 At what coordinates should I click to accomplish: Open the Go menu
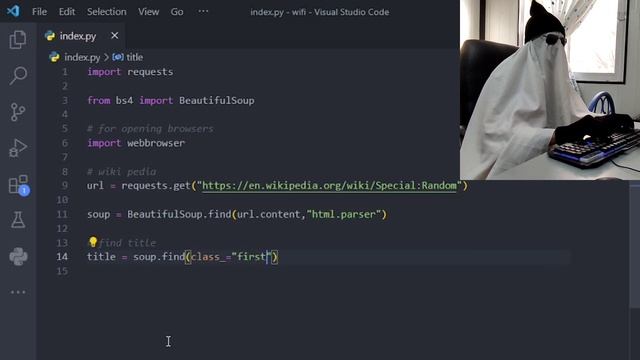pyautogui.click(x=177, y=12)
